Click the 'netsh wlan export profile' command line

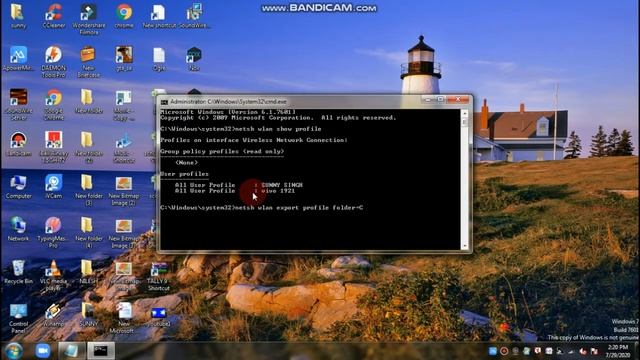[262, 208]
